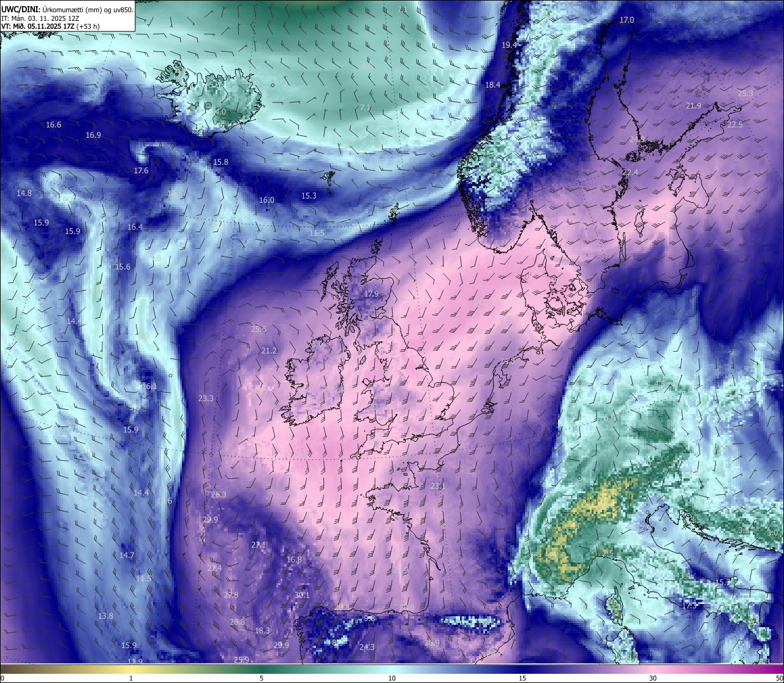Click the 16.8 value label
784x683 pixels.
pos(294,560)
